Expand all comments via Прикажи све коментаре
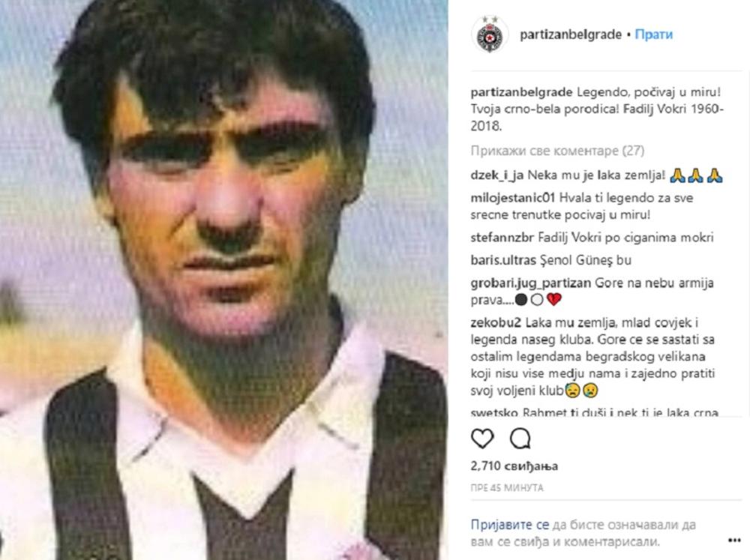 click(x=557, y=151)
